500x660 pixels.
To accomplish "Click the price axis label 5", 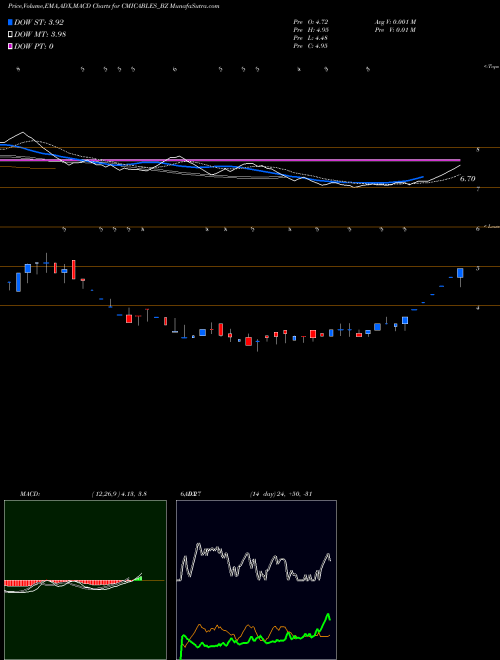I will click(x=478, y=268).
